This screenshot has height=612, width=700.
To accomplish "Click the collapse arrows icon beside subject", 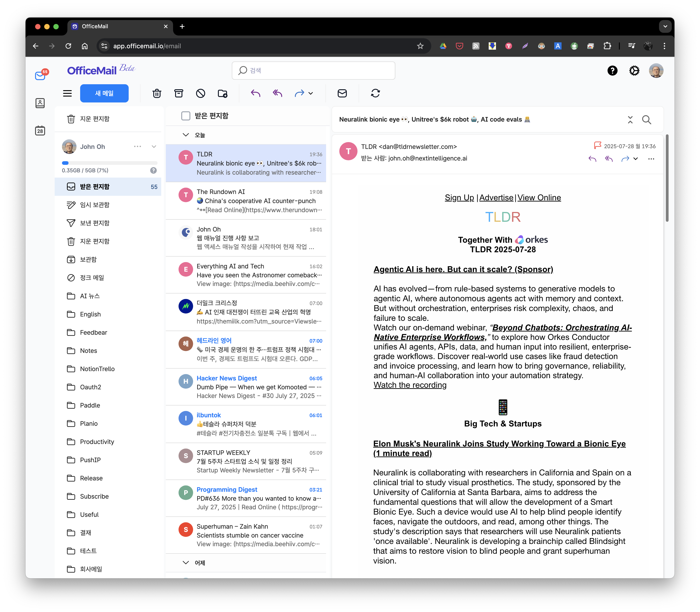I will click(630, 120).
